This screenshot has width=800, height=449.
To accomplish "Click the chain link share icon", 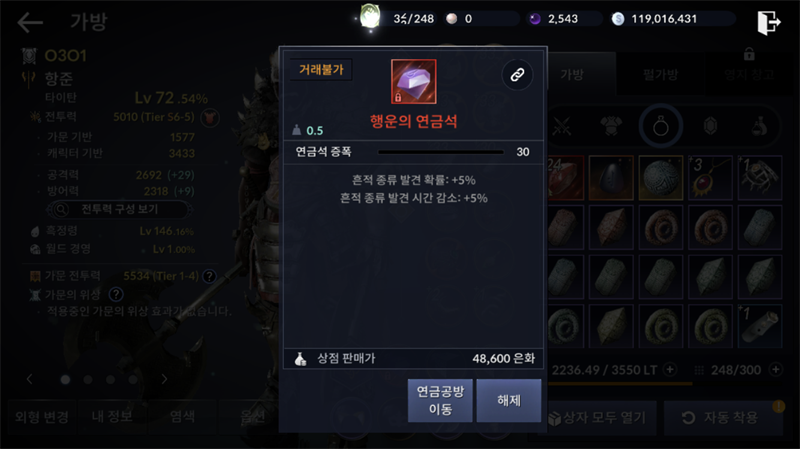I will point(517,75).
